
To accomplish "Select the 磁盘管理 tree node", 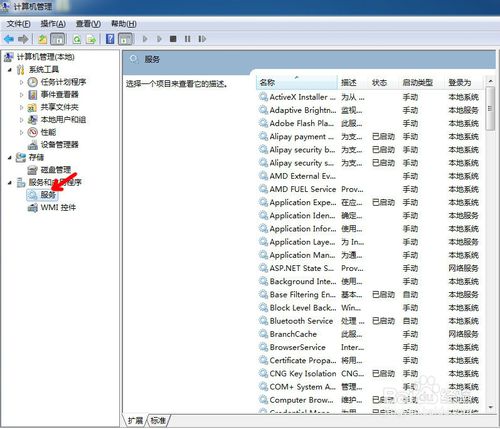I will coord(55,170).
